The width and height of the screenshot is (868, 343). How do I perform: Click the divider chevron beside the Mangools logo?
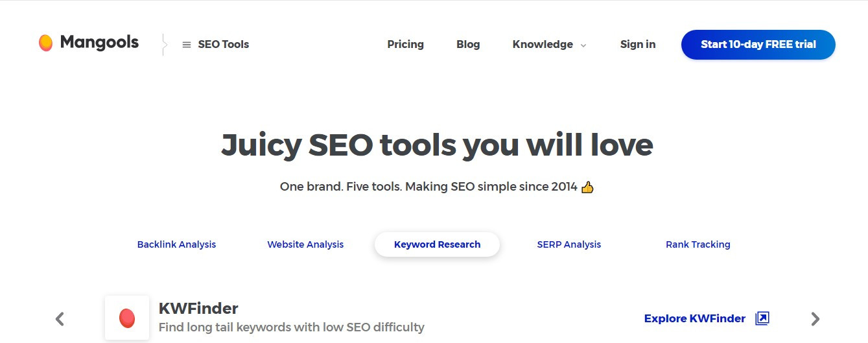(x=165, y=45)
